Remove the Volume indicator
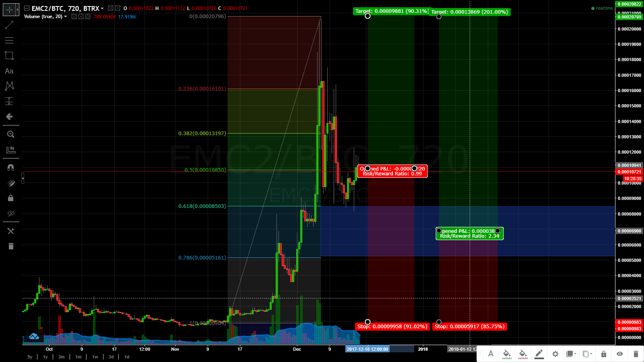 [88, 16]
